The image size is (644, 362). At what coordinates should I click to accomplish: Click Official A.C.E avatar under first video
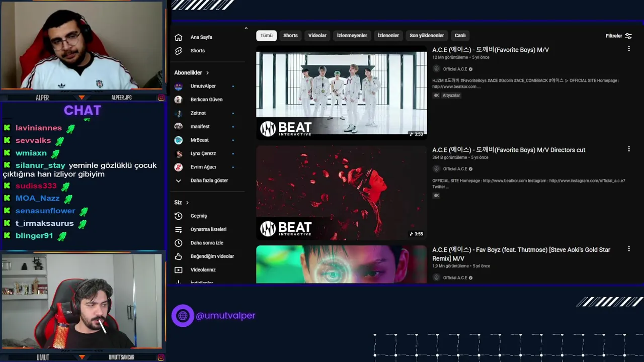coord(436,69)
